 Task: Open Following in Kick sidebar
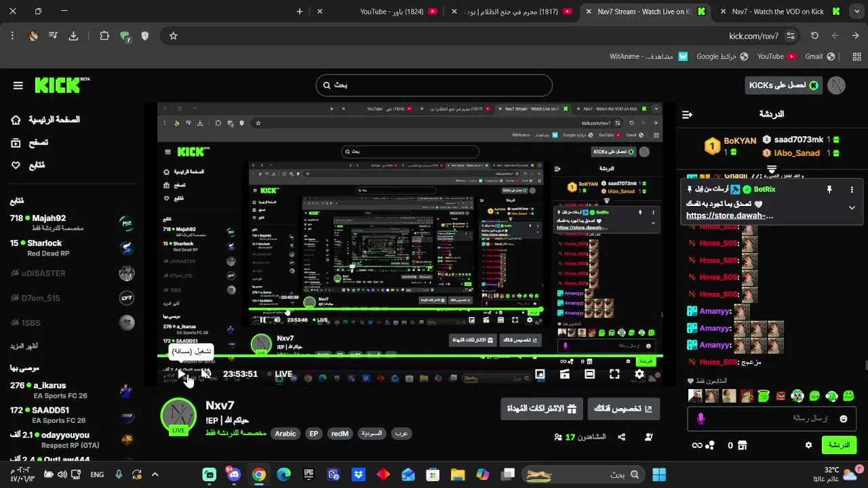[28, 165]
